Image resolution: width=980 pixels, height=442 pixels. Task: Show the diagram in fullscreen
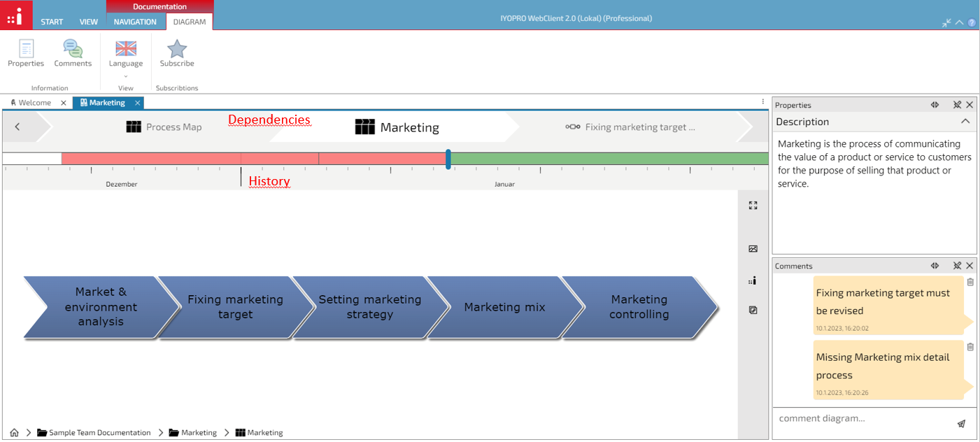753,206
